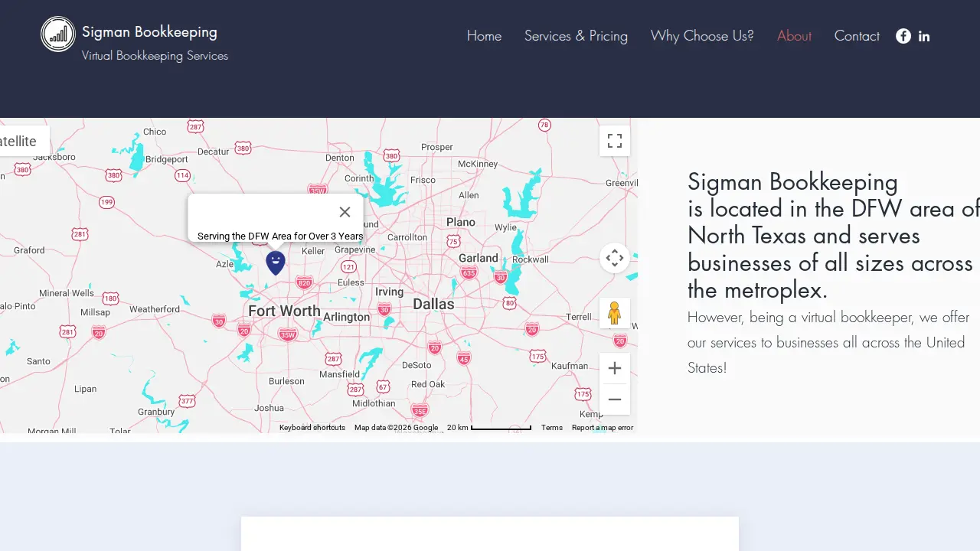The height and width of the screenshot is (551, 980).
Task: Open the map Terms link
Action: 552,428
